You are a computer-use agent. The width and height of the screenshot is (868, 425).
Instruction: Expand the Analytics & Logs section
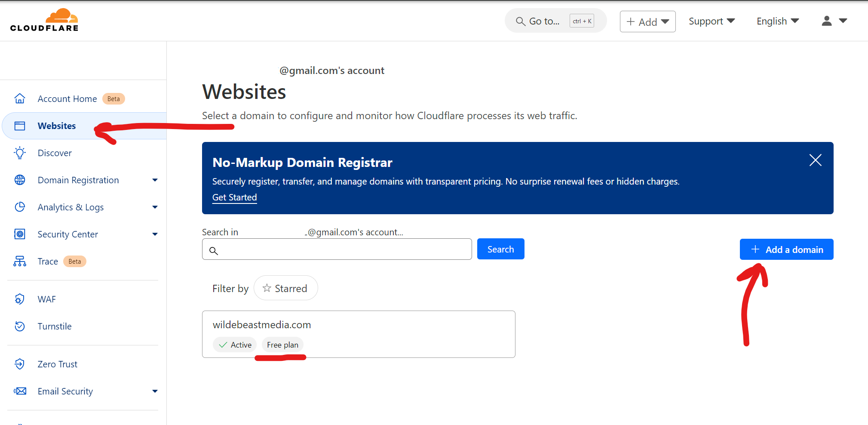[154, 207]
